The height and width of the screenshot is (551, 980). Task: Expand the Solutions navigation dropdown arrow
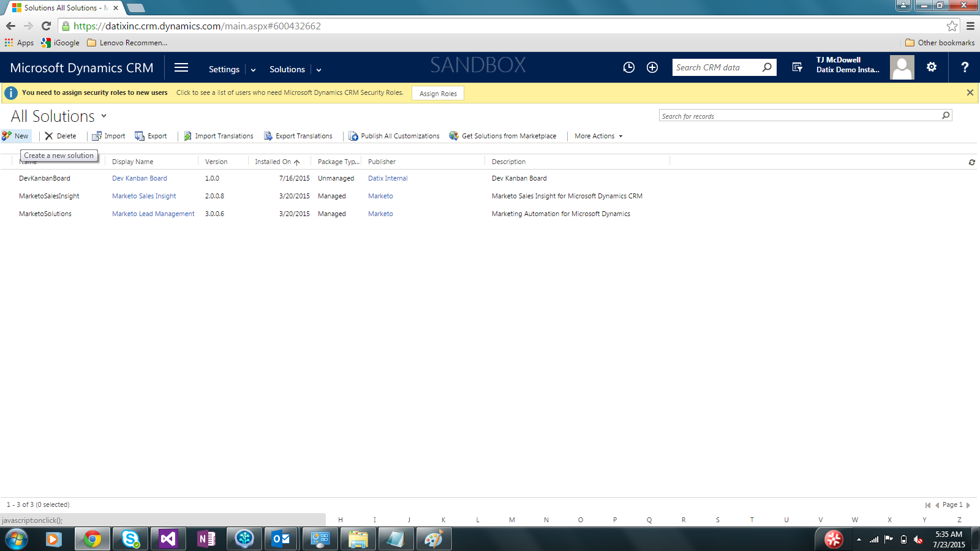[x=318, y=70]
